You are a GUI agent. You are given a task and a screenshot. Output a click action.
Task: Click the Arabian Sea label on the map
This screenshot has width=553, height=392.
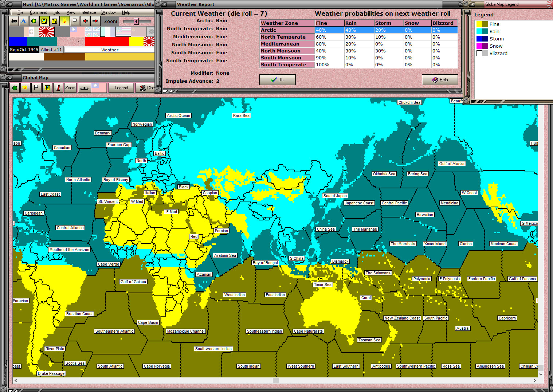[225, 256]
